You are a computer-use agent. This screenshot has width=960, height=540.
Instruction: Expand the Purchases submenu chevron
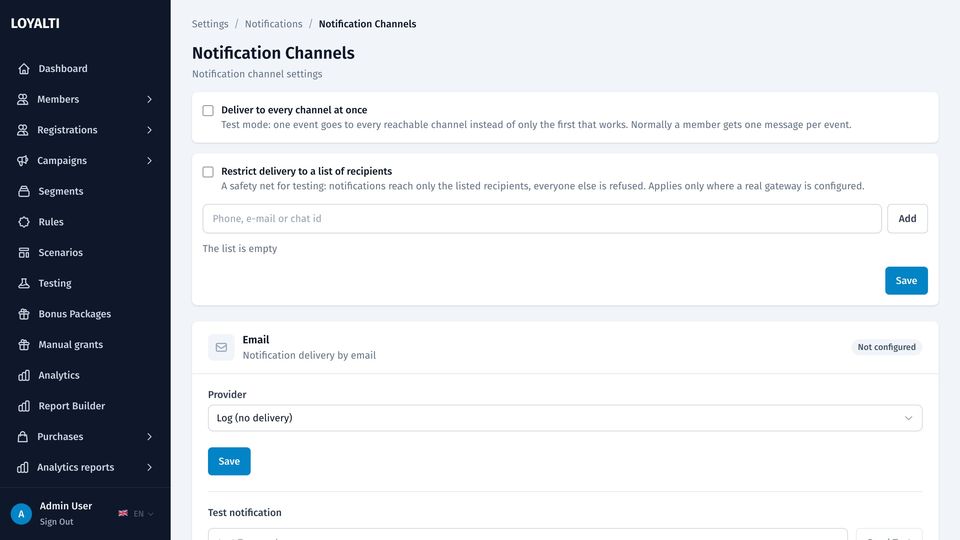(149, 437)
